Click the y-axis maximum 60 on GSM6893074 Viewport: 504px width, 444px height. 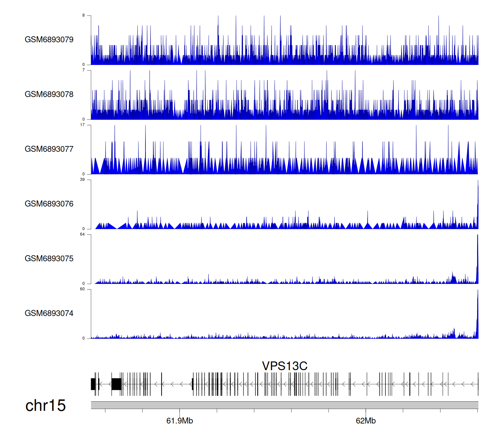click(x=82, y=289)
